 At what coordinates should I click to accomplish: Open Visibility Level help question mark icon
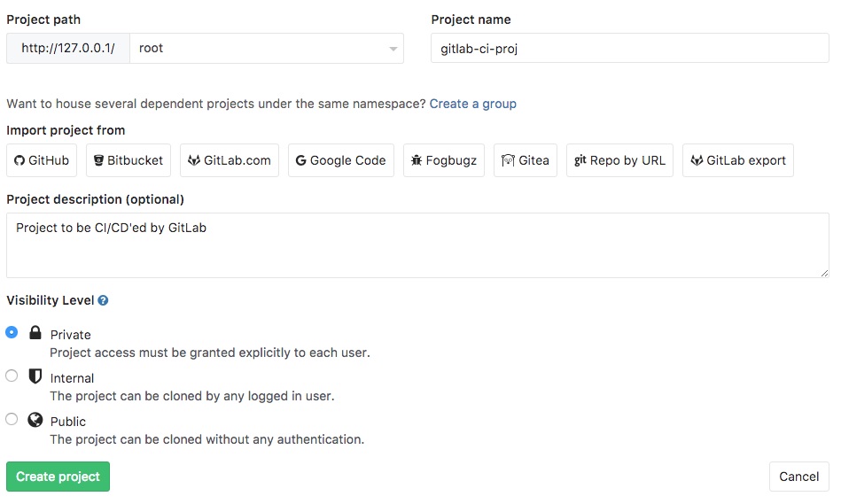click(103, 300)
